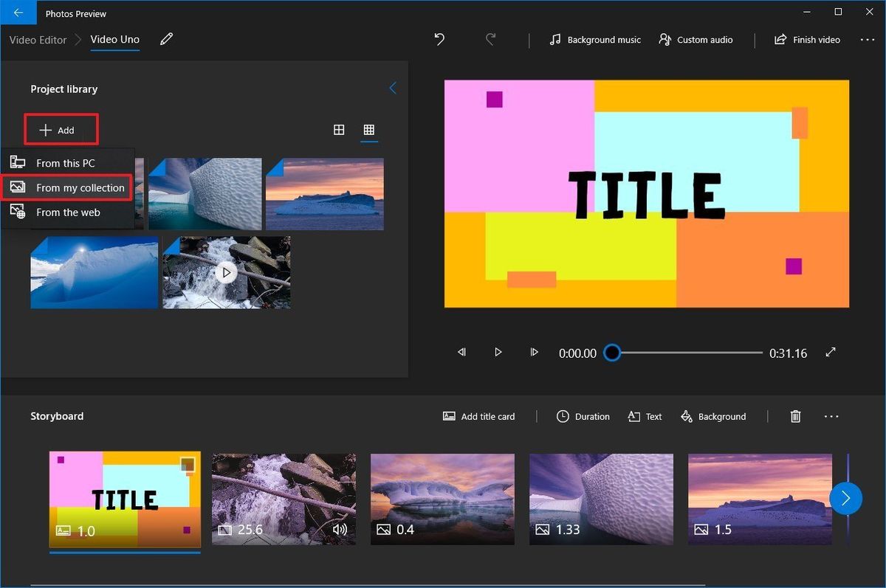The image size is (886, 588).
Task: Redo the last edit
Action: 491,39
